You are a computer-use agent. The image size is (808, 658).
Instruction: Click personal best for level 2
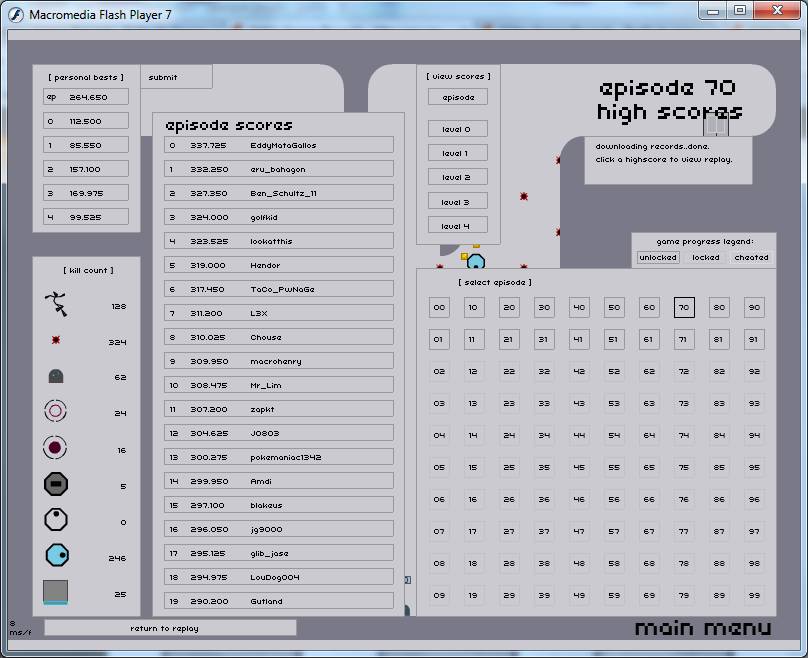point(86,169)
